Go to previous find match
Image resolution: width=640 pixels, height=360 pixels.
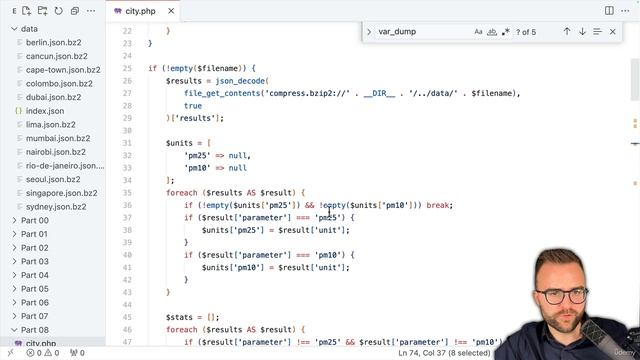click(x=567, y=31)
